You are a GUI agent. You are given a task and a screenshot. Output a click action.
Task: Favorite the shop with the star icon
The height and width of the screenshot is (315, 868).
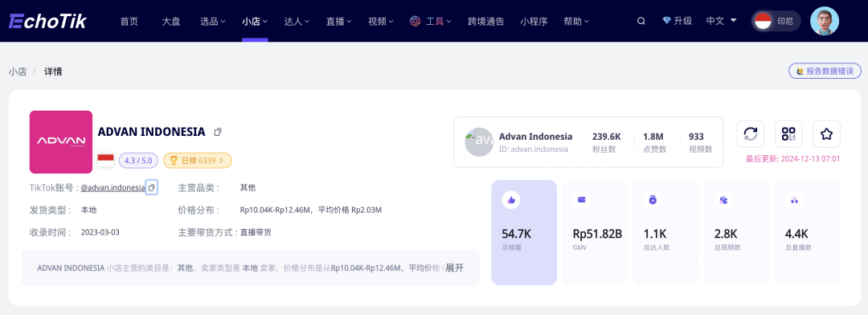point(826,134)
